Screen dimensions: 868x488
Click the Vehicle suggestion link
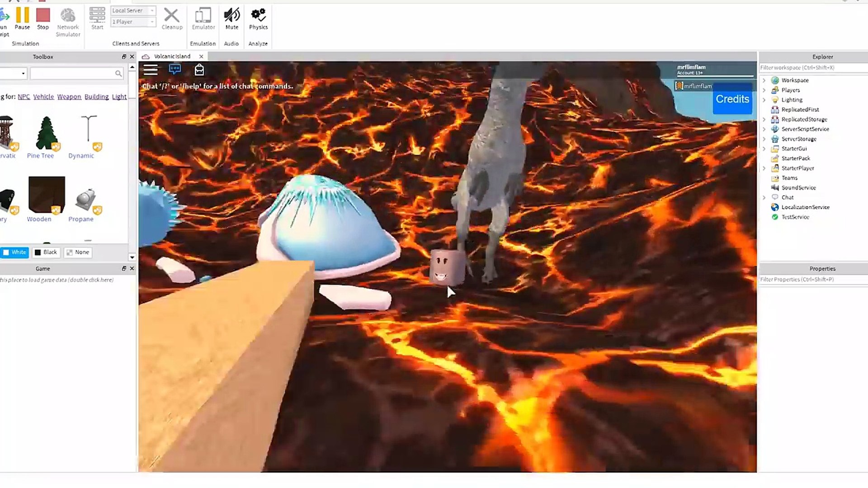[x=43, y=97]
